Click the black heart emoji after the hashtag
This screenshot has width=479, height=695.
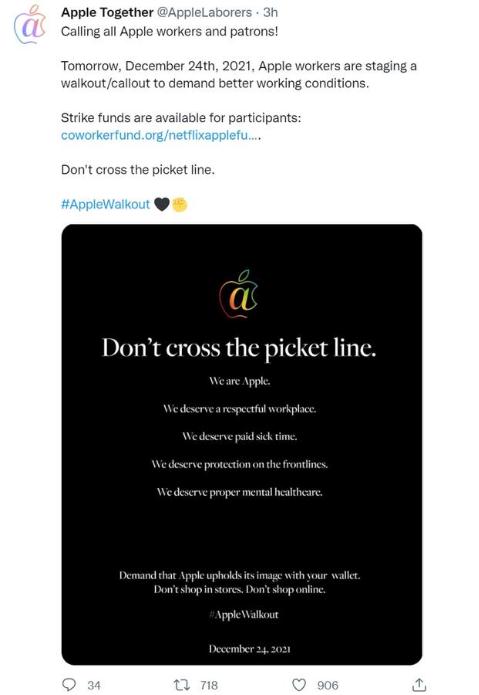(161, 204)
